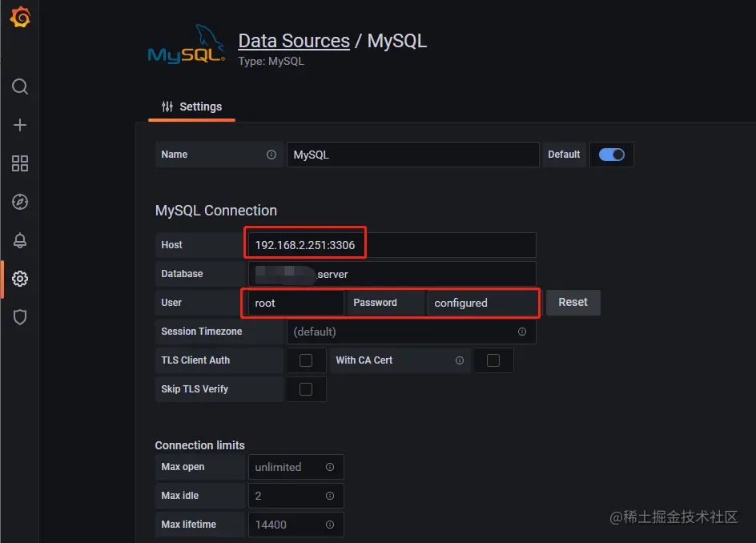Toggle the Default data source switch
This screenshot has height=543, width=756.
[611, 155]
